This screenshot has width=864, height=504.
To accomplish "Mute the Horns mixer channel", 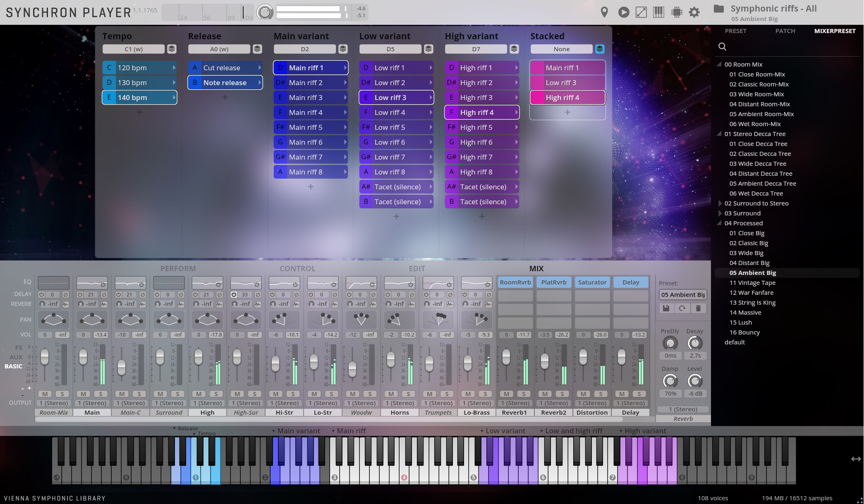I will point(390,394).
